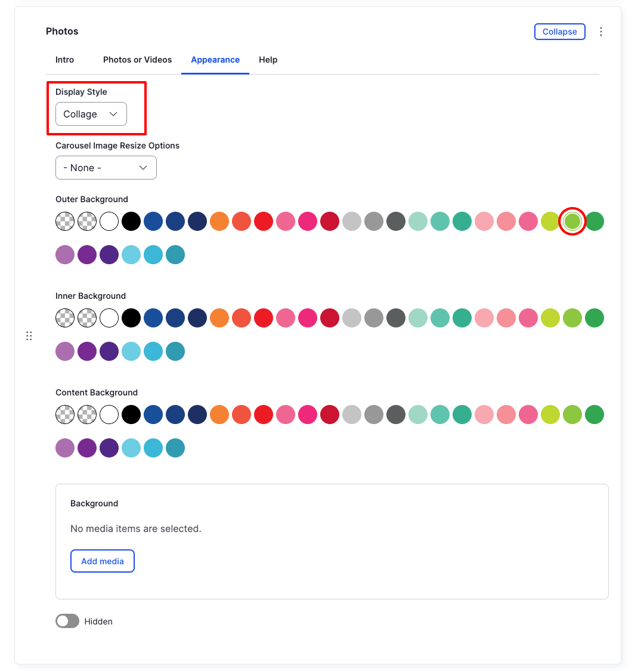Pick the orange Outer Background swatch
The image size is (644, 671).
tap(219, 221)
